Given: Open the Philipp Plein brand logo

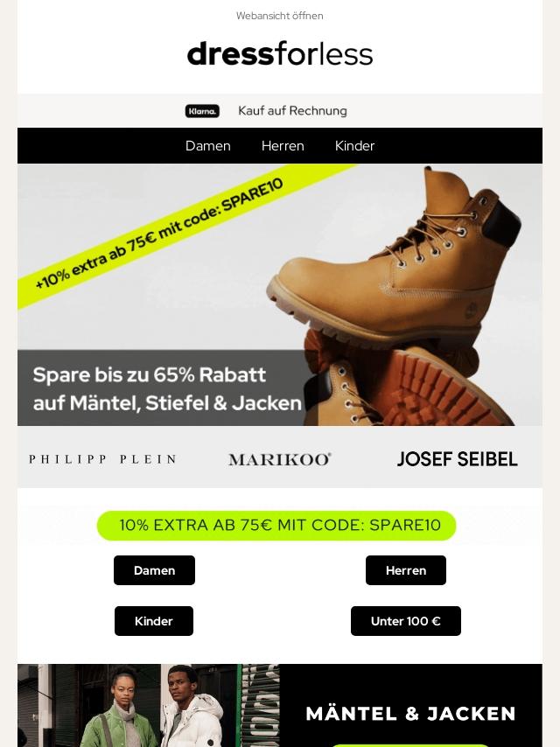Looking at the screenshot, I should tap(102, 459).
